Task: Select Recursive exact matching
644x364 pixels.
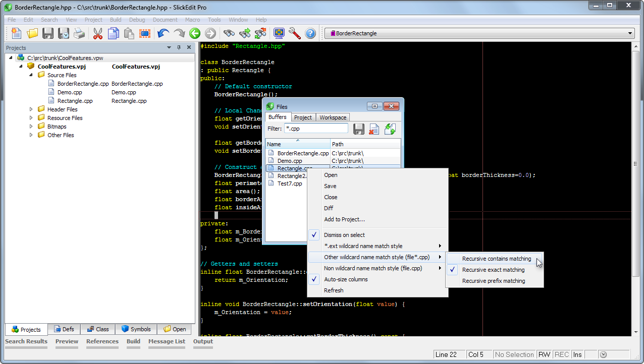Action: pos(495,270)
